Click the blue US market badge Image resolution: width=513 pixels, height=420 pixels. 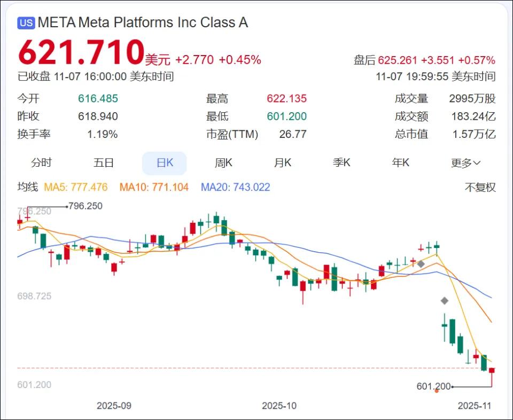point(26,23)
